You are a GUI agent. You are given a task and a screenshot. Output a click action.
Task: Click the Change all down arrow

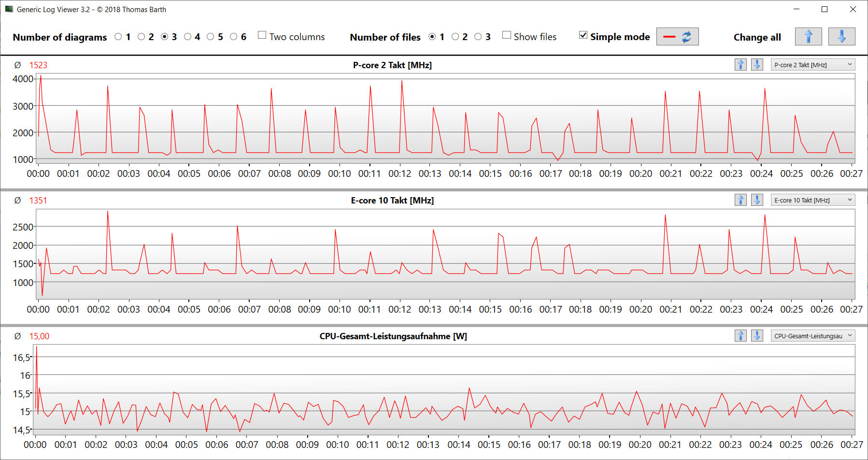tap(841, 37)
